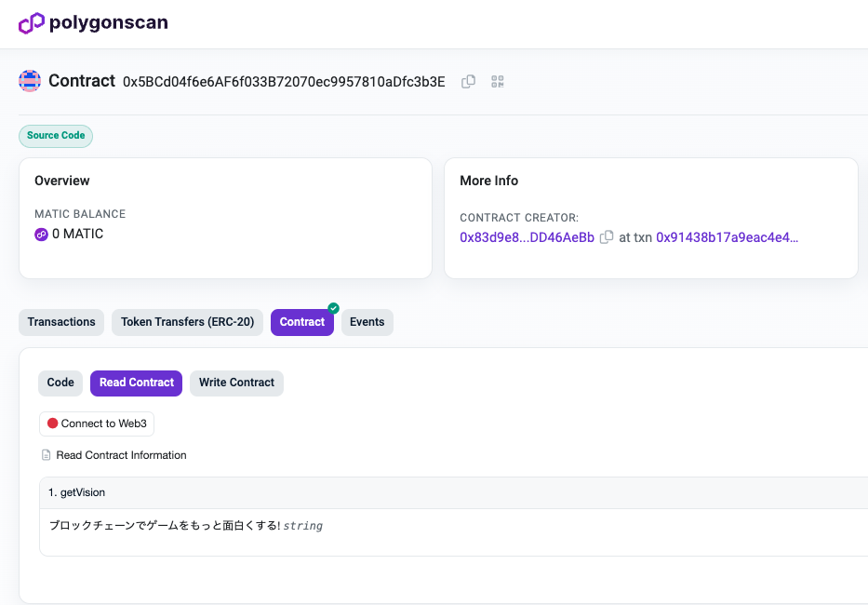Select the Contract tab
Viewport: 868px width, 605px height.
click(302, 322)
